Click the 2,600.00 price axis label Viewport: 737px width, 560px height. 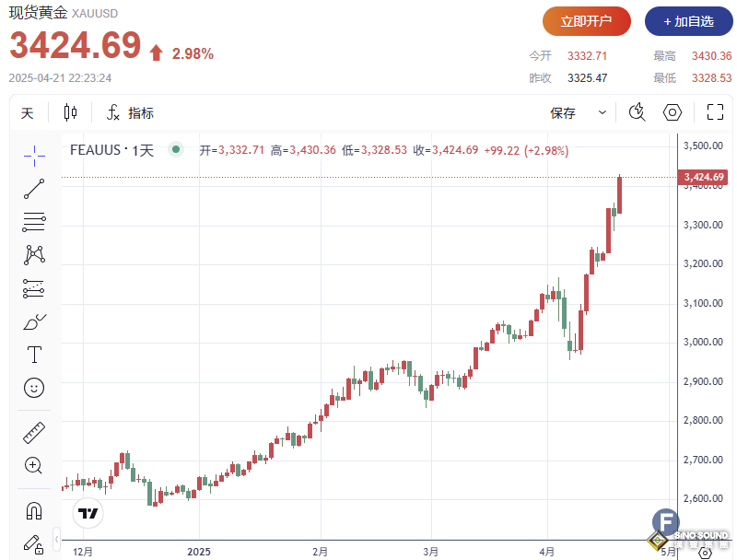coord(703,498)
